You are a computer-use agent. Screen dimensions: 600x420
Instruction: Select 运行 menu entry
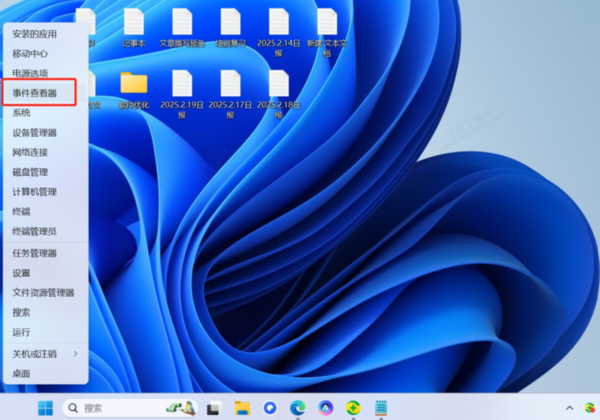[x=46, y=332]
